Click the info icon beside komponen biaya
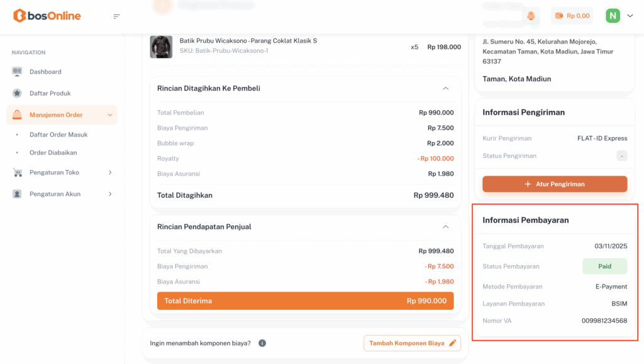 click(262, 343)
